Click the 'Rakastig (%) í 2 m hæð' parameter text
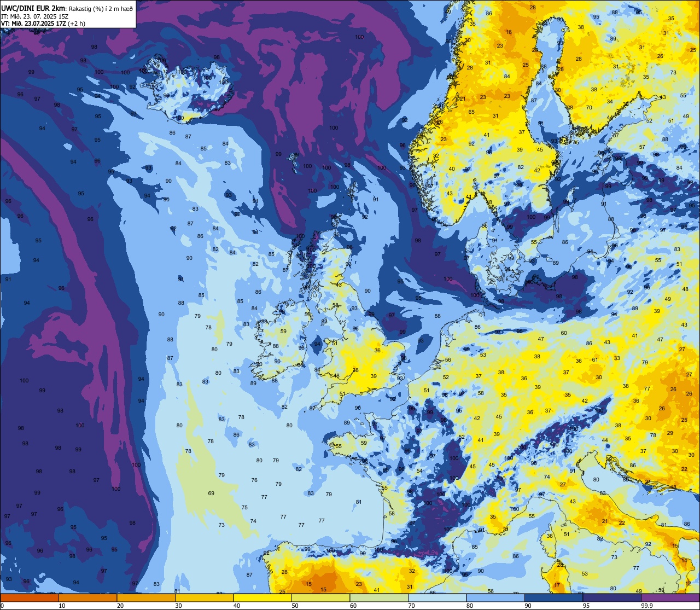Screen dimensions: 700x610 [101, 8]
